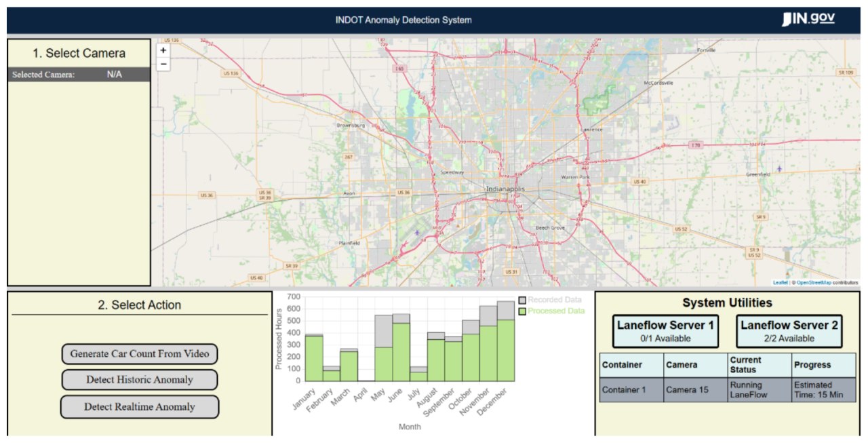Click the airport icon southwest of Indianapolis
Screen dimensions: 868x443
point(417,233)
